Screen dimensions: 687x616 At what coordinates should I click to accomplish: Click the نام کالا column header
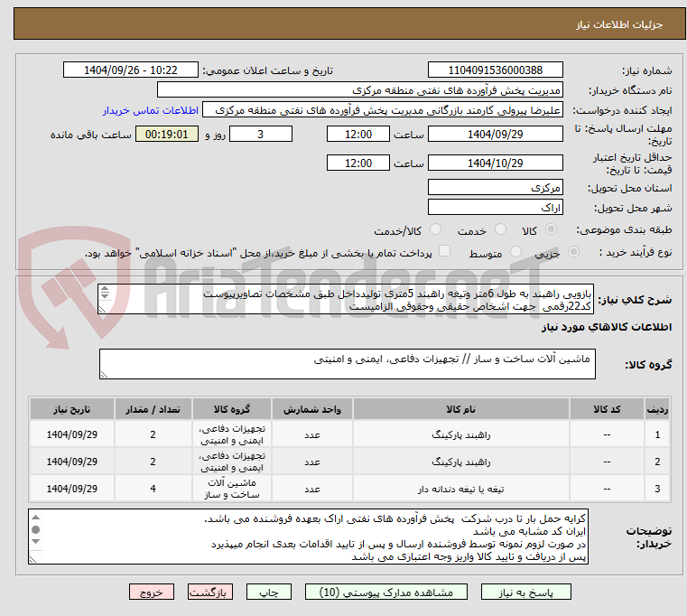pos(460,409)
